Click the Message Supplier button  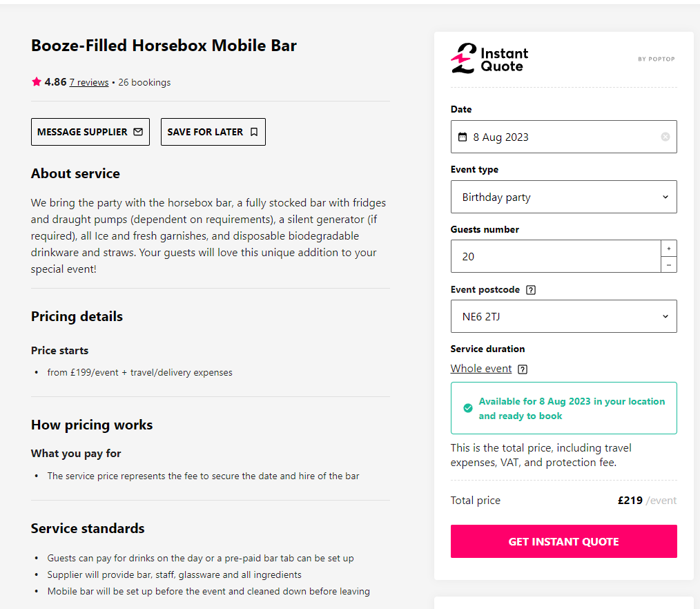tap(90, 132)
